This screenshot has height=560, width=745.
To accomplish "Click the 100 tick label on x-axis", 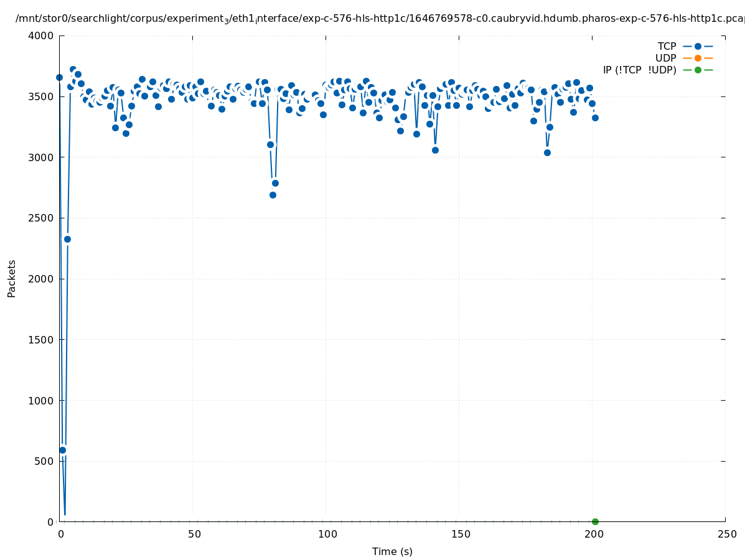I will (x=327, y=534).
